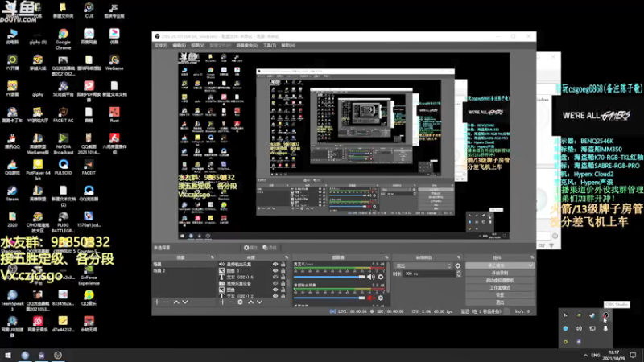Select the FACEIT AC desktop icon
The image size is (644, 362).
(64, 114)
